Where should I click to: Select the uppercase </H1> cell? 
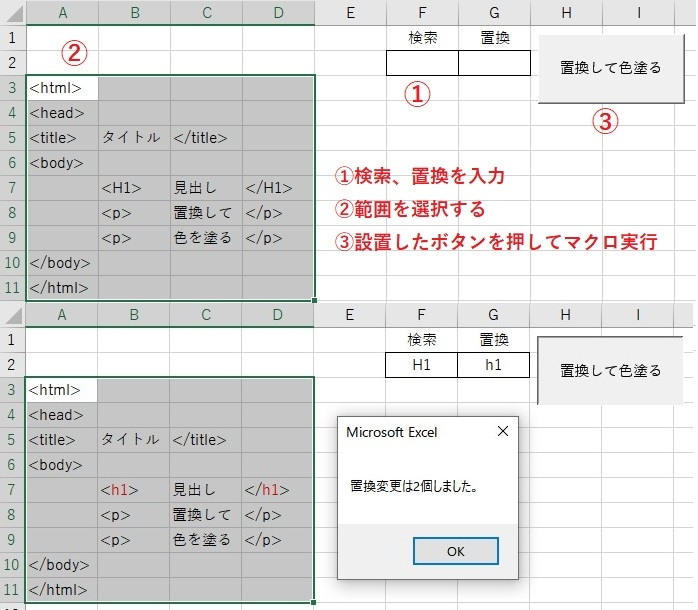pos(279,188)
